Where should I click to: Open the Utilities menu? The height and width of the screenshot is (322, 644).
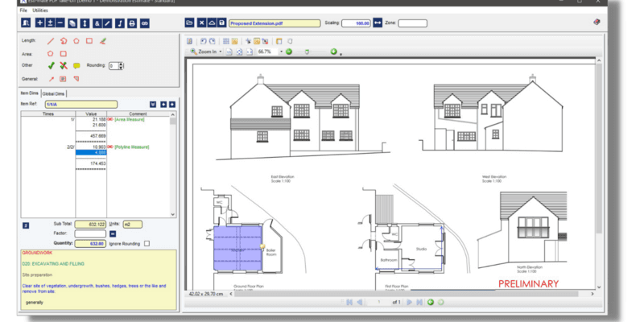(x=40, y=10)
